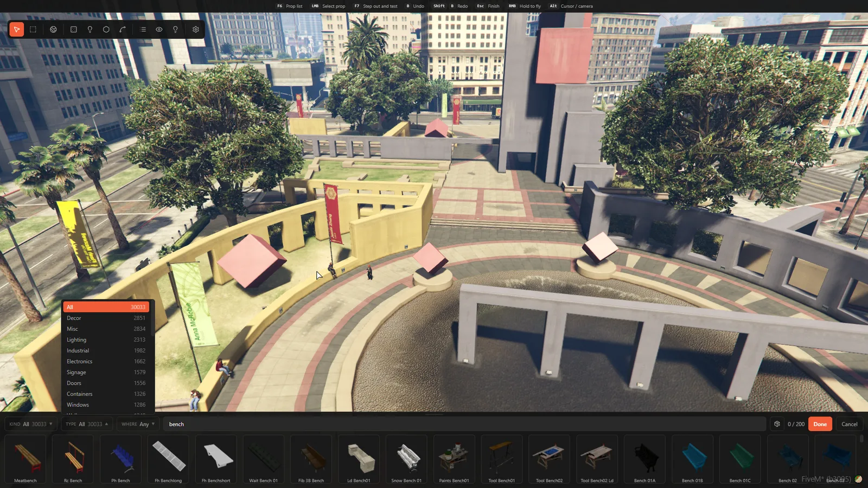Pick Containers from the list

[x=106, y=394]
